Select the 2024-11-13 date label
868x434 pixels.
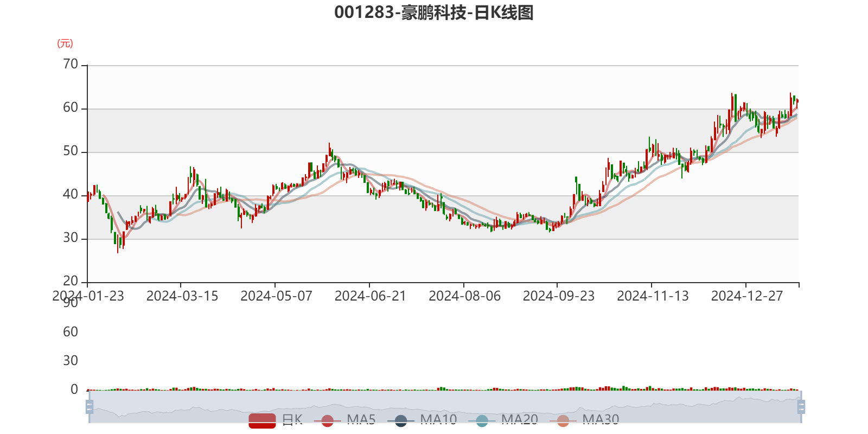point(653,296)
